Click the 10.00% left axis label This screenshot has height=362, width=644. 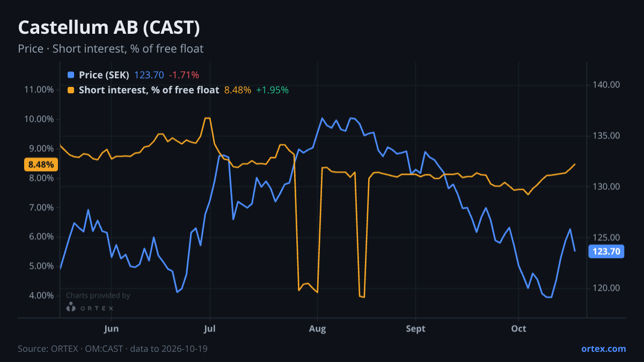39,119
